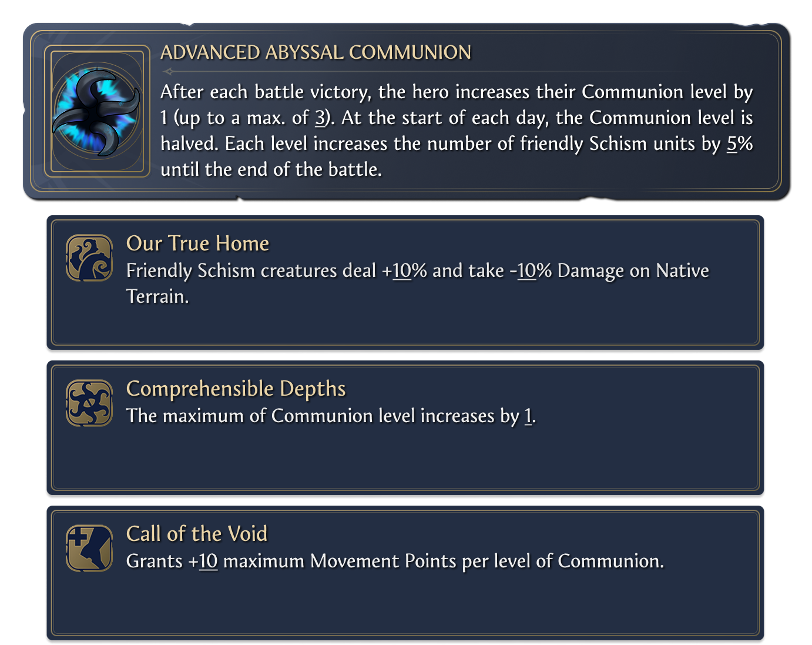Click the "maximum of Communion level increases" text

point(328,416)
